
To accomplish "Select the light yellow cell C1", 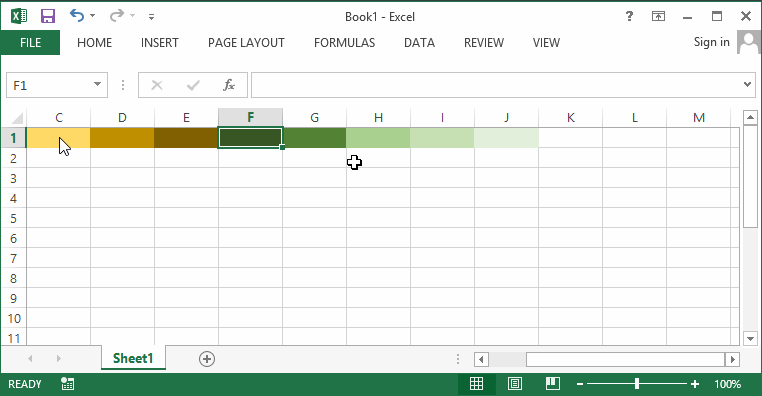I will pyautogui.click(x=58, y=138).
